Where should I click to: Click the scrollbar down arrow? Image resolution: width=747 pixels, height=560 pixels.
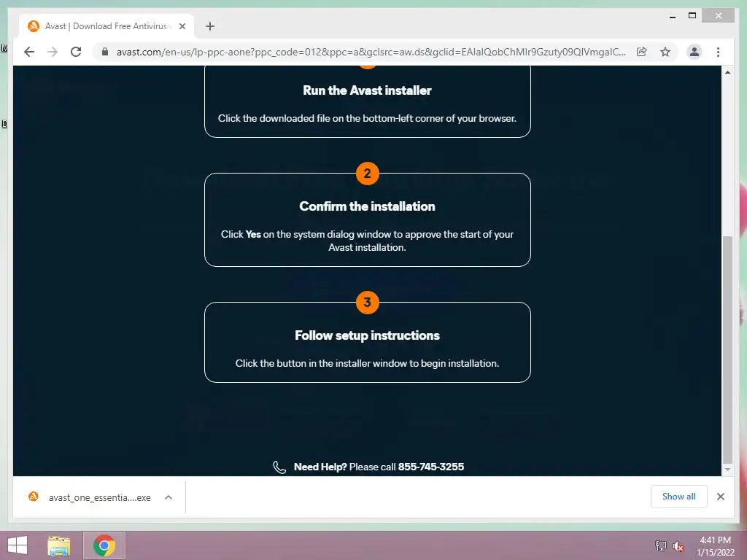click(x=727, y=470)
